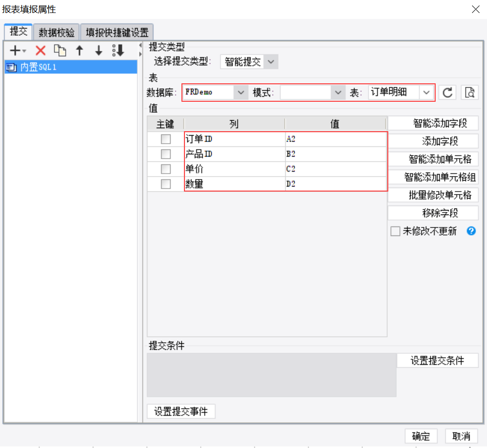Click 智能添加单元格组 button
Image resolution: width=487 pixels, height=448 pixels.
pos(433,177)
